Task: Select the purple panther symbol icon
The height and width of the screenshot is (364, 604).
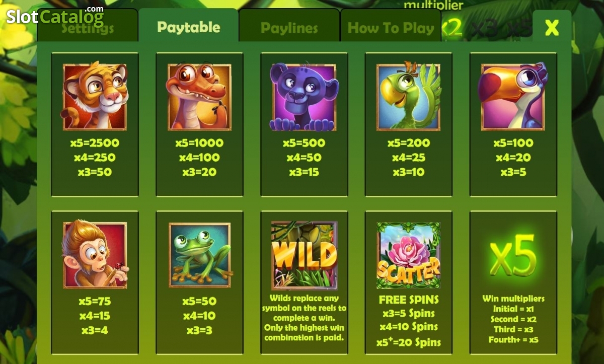Action: (304, 97)
